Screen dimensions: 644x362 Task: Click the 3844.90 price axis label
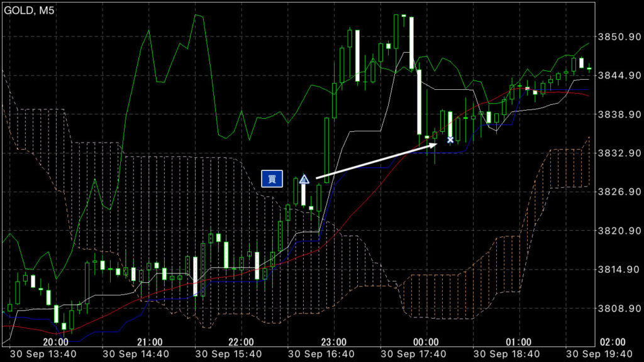click(619, 76)
